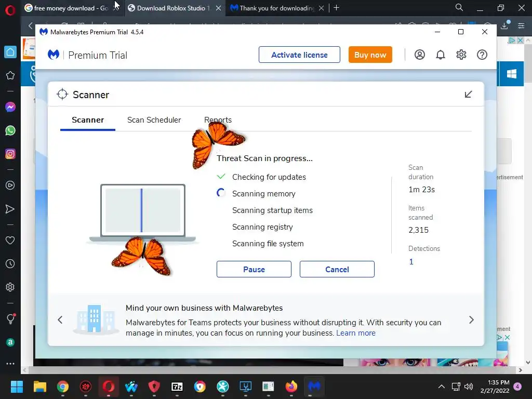
Task: Click the browser back arrow
Action: pos(31,25)
